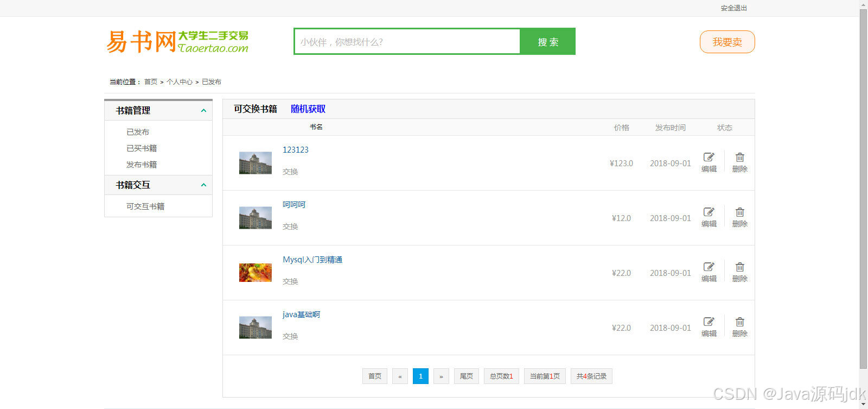Open 发布书籍 in the sidebar
Viewport: 868px width, 409px height.
(x=142, y=165)
